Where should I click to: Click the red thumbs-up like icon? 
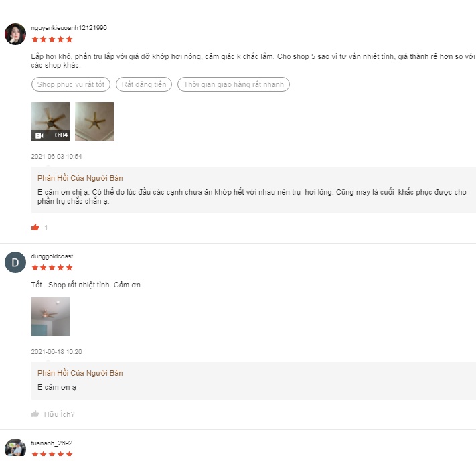tap(35, 228)
